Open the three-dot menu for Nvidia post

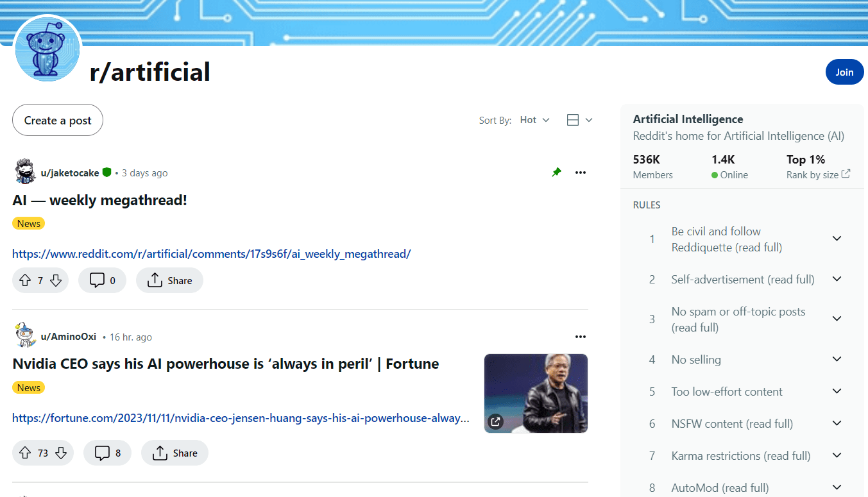click(x=581, y=337)
